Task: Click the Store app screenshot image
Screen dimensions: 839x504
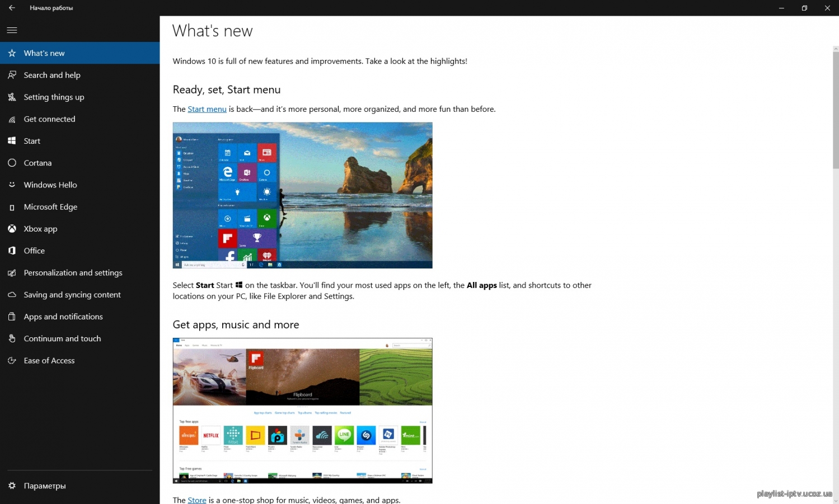Action: coord(302,411)
